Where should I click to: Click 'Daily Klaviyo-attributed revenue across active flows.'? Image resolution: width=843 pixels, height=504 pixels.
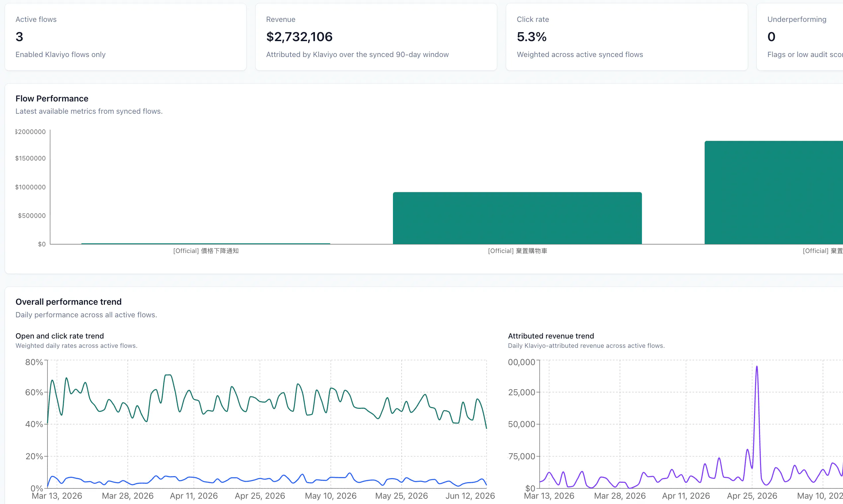(x=586, y=346)
